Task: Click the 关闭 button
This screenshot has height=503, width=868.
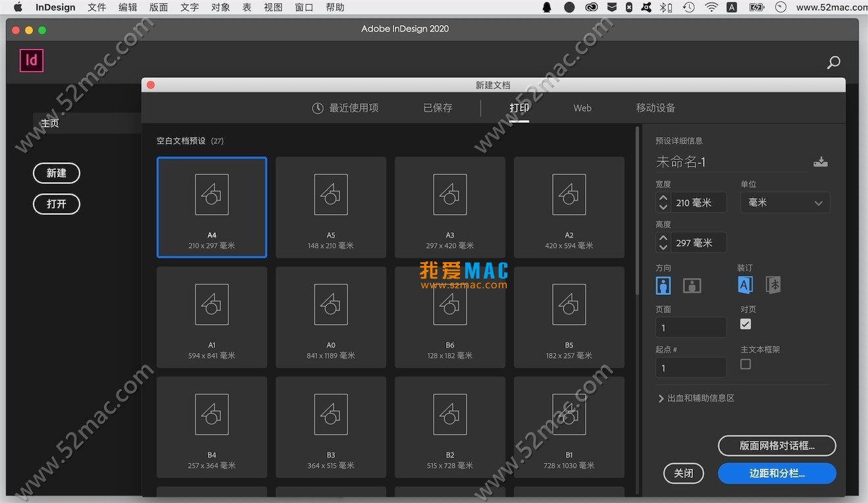Action: 683,473
